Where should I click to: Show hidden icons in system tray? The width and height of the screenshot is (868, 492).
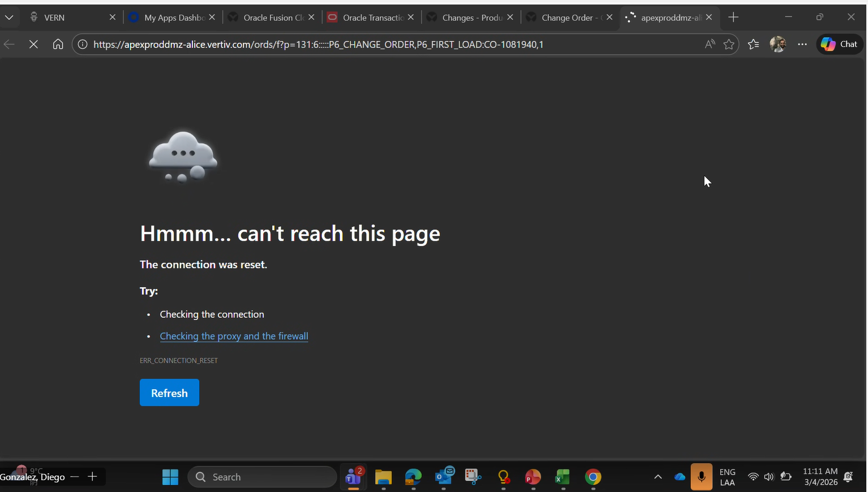(x=658, y=477)
